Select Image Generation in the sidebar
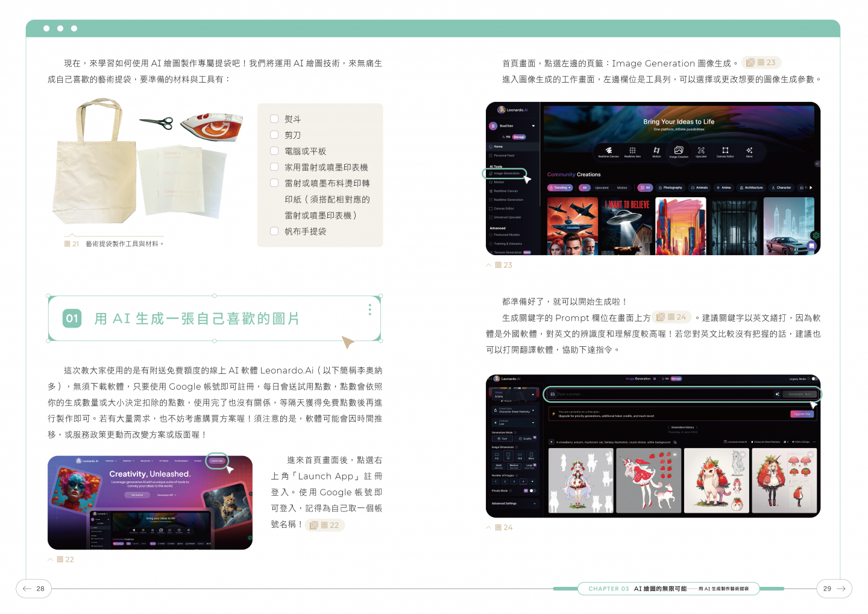Viewport: 868px width, 614px height. [x=506, y=173]
